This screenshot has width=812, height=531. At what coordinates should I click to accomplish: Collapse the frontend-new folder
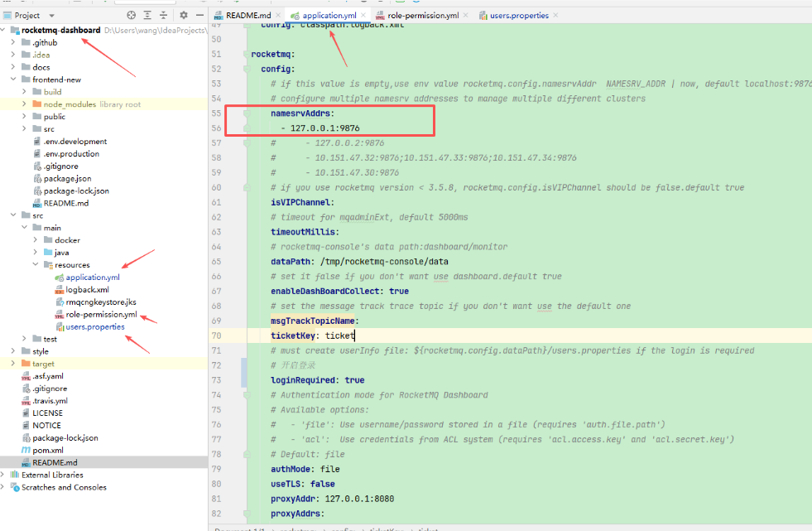[x=13, y=80]
